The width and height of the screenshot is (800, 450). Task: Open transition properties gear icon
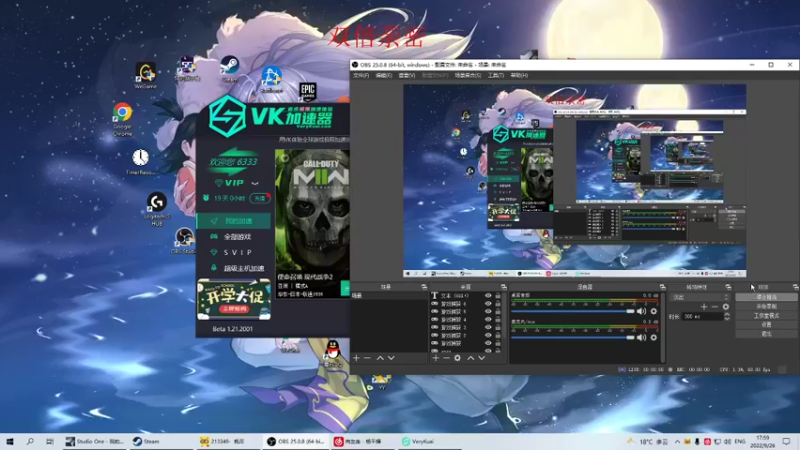point(726,307)
